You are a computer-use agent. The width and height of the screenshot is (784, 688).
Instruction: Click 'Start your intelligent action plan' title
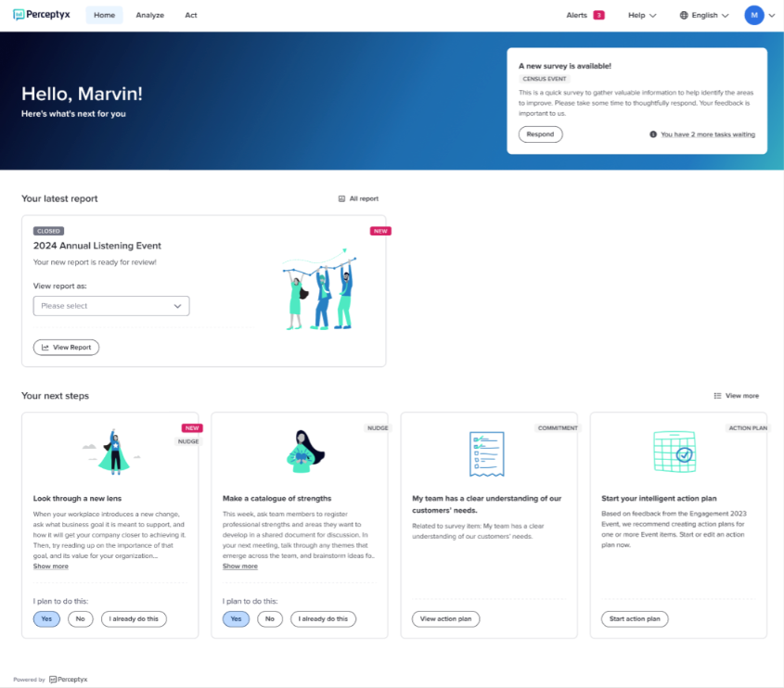[659, 498]
